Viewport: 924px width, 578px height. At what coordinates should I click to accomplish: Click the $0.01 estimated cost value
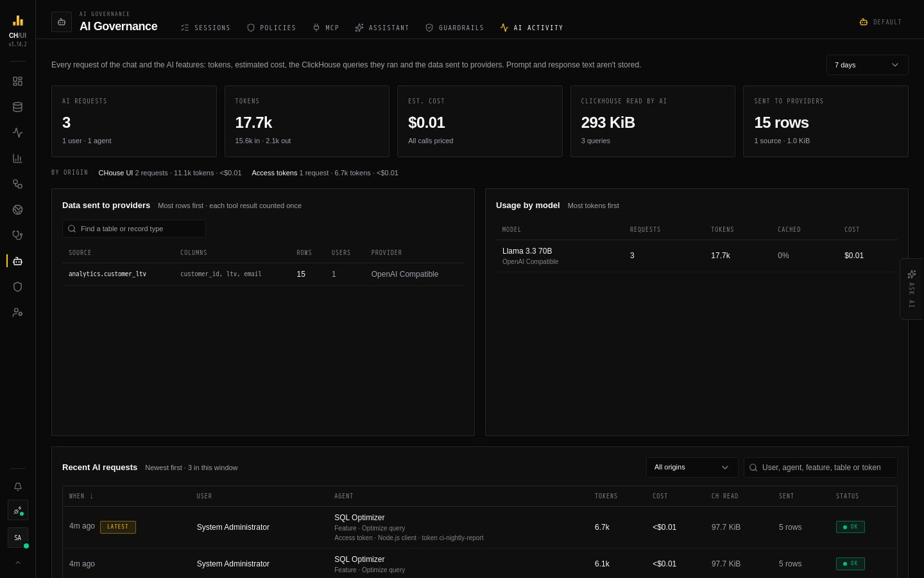pyautogui.click(x=426, y=123)
